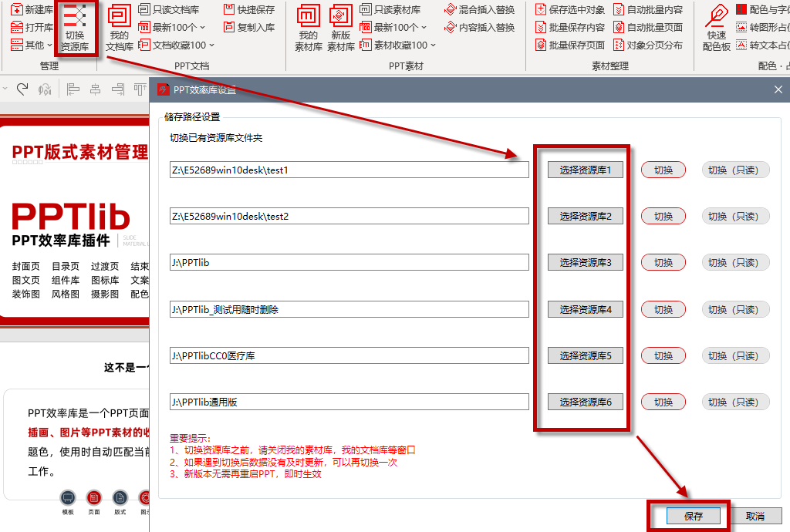Viewport: 790px width, 532px height.
Task: Click 自动批量页面 command
Action: [x=648, y=27]
